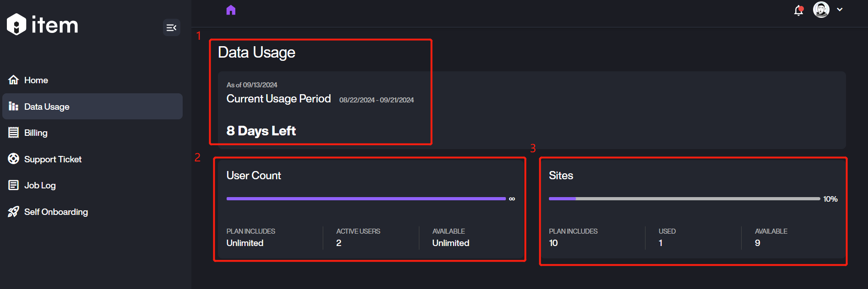This screenshot has width=868, height=289.
Task: Click the Home house icon in sidebar
Action: tap(14, 80)
